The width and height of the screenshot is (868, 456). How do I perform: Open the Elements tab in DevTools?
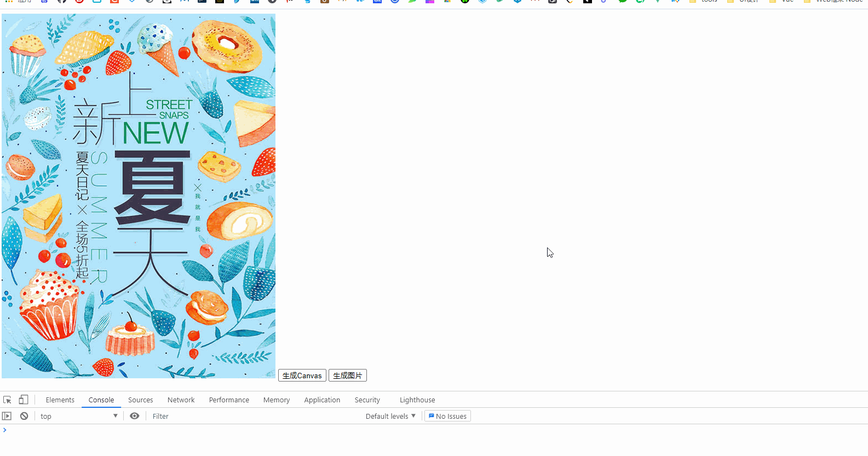(x=60, y=400)
